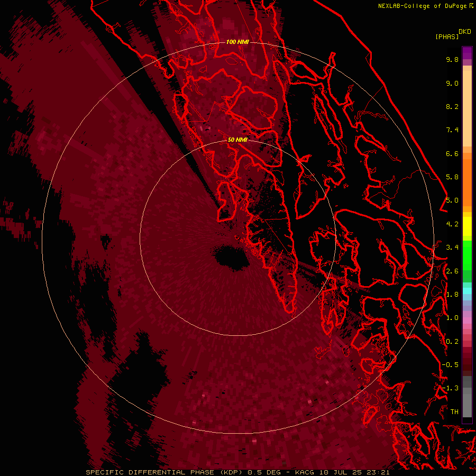Click the 9.8 scale value
Image resolution: width=476 pixels, height=476 pixels.
pyautogui.click(x=452, y=59)
